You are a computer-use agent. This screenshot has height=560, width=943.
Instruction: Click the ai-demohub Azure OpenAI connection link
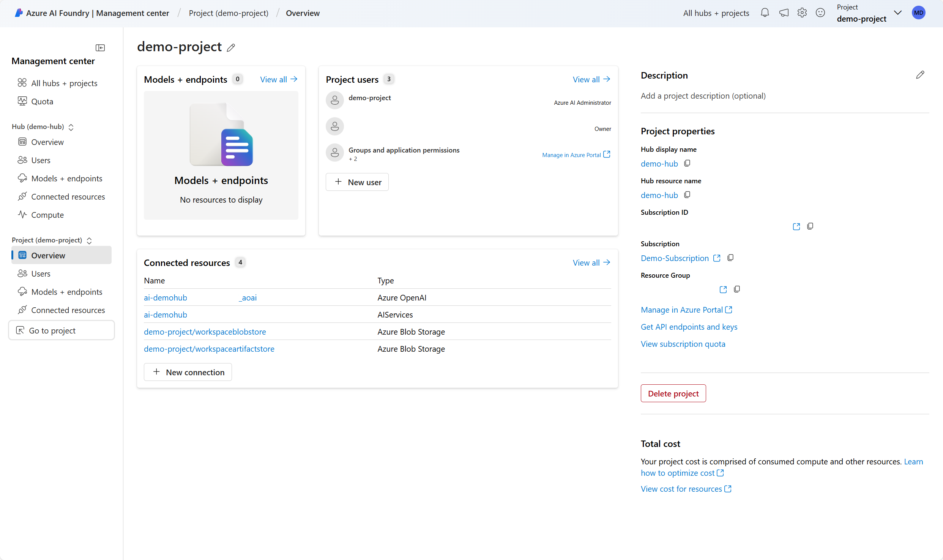pyautogui.click(x=166, y=298)
